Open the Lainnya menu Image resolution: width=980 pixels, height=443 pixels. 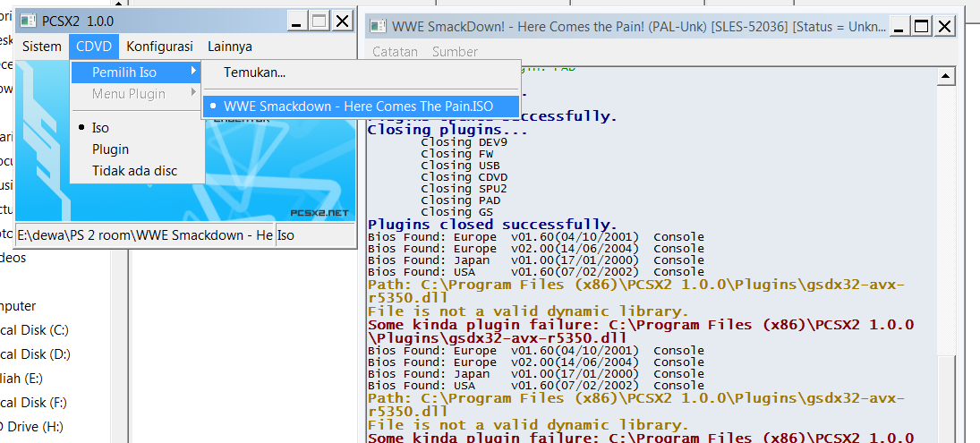pyautogui.click(x=230, y=47)
